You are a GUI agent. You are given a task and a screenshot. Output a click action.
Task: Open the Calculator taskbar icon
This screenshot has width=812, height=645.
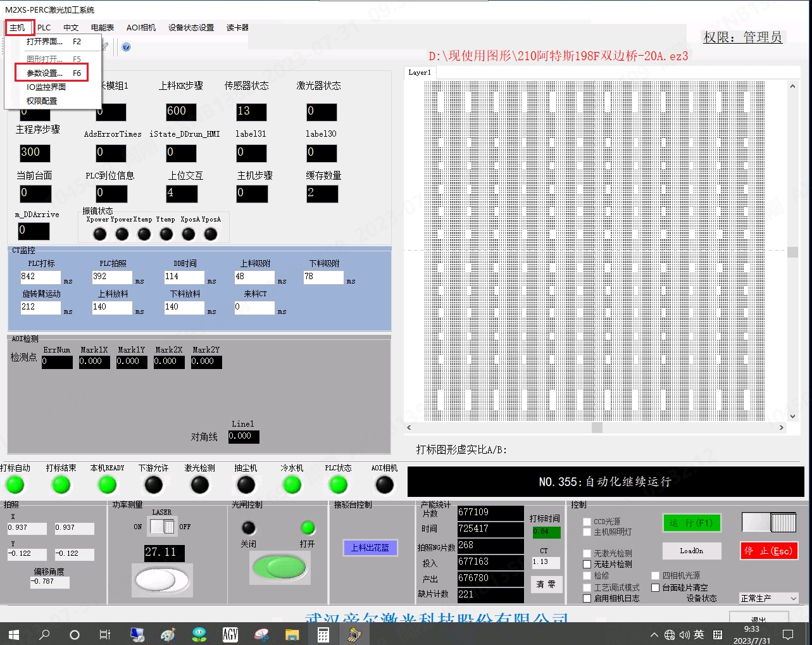323,634
